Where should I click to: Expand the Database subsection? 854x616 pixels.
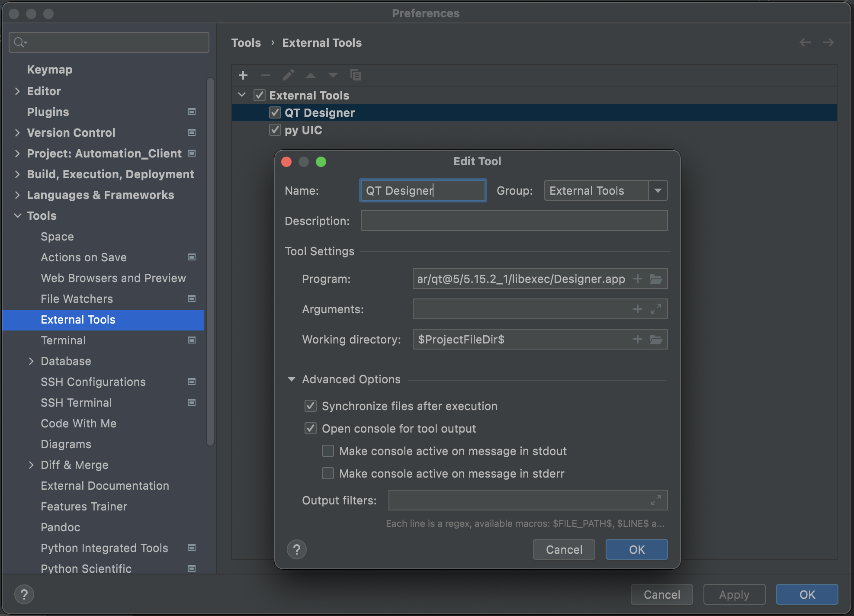coord(31,361)
